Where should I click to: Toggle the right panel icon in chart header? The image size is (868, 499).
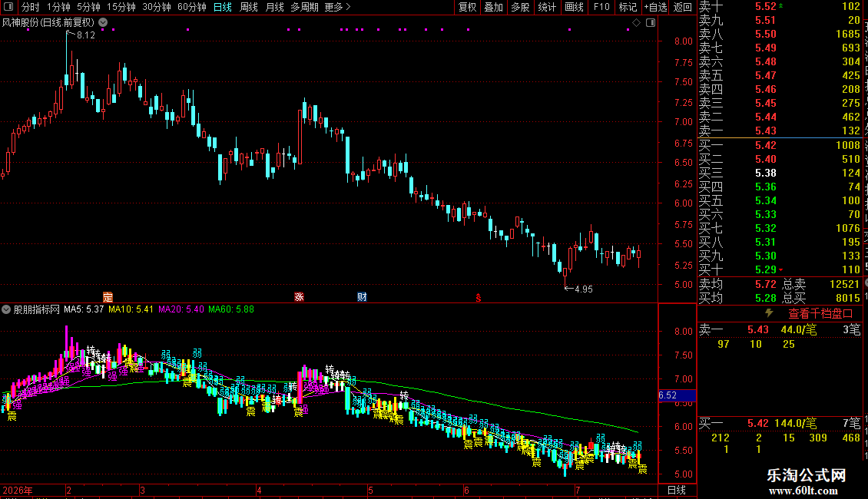pyautogui.click(x=651, y=23)
